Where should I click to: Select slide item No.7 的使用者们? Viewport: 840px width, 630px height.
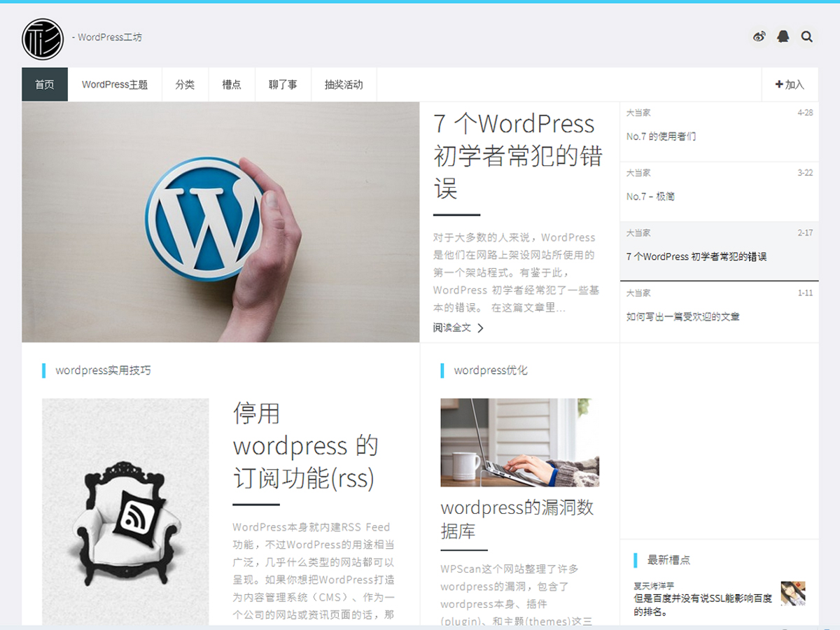pyautogui.click(x=719, y=132)
